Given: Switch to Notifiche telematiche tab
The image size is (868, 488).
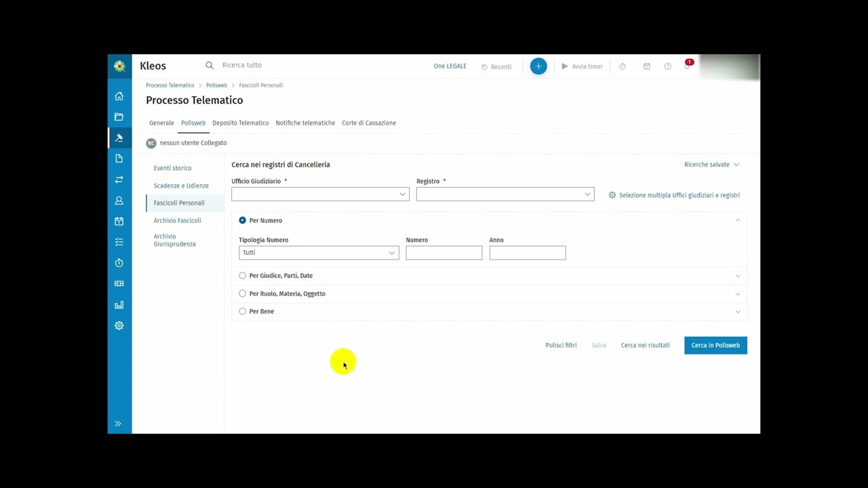Looking at the screenshot, I should click(x=305, y=123).
